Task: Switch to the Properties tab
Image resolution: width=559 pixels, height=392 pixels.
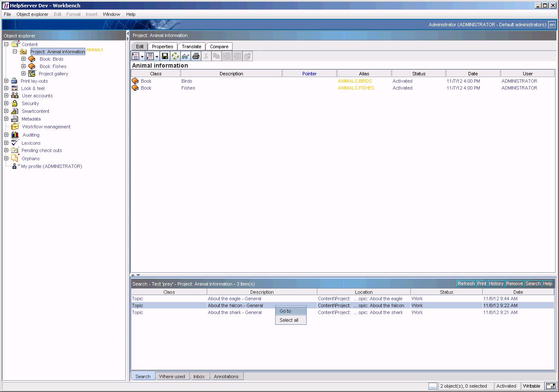Action: (162, 47)
